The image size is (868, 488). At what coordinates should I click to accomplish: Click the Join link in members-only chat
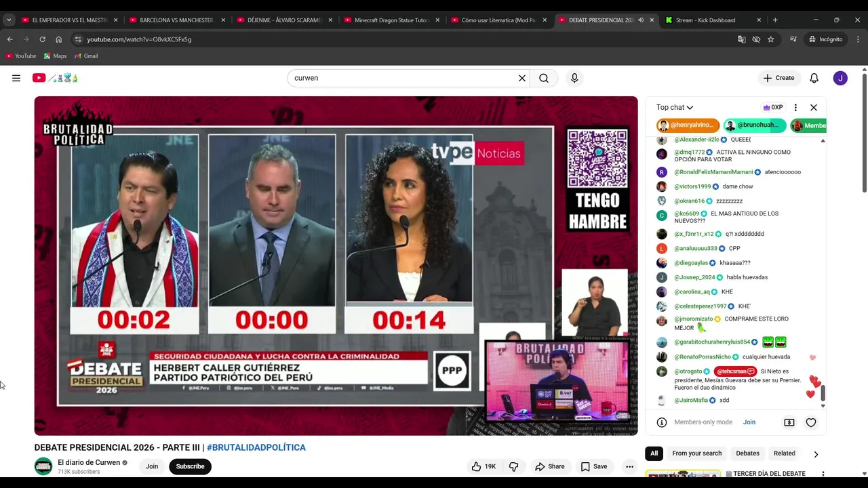click(x=749, y=422)
